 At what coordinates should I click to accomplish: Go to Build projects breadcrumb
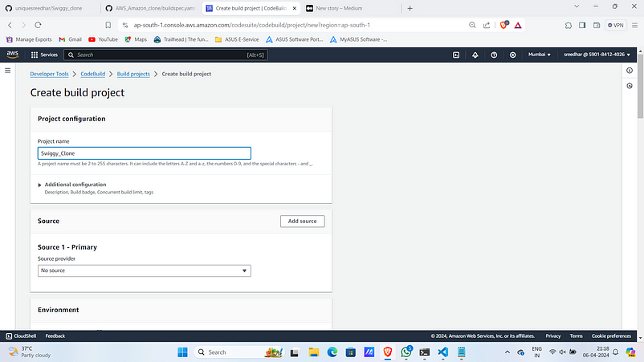tap(133, 74)
